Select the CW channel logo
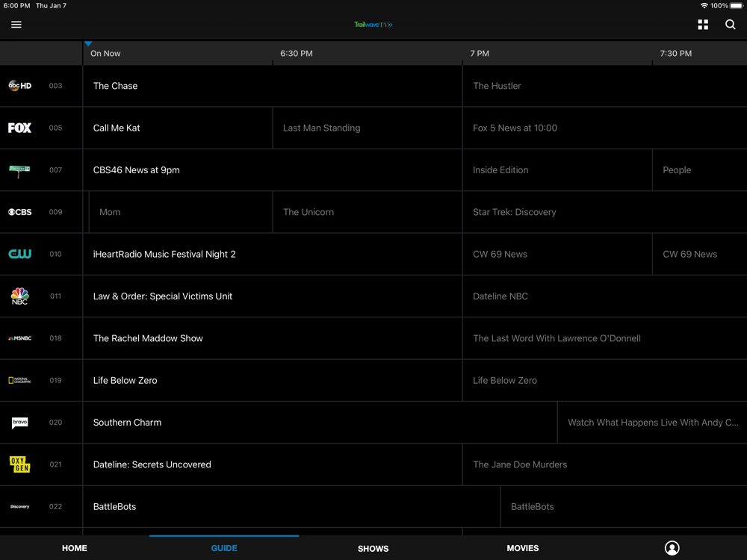The image size is (747, 560). (20, 254)
